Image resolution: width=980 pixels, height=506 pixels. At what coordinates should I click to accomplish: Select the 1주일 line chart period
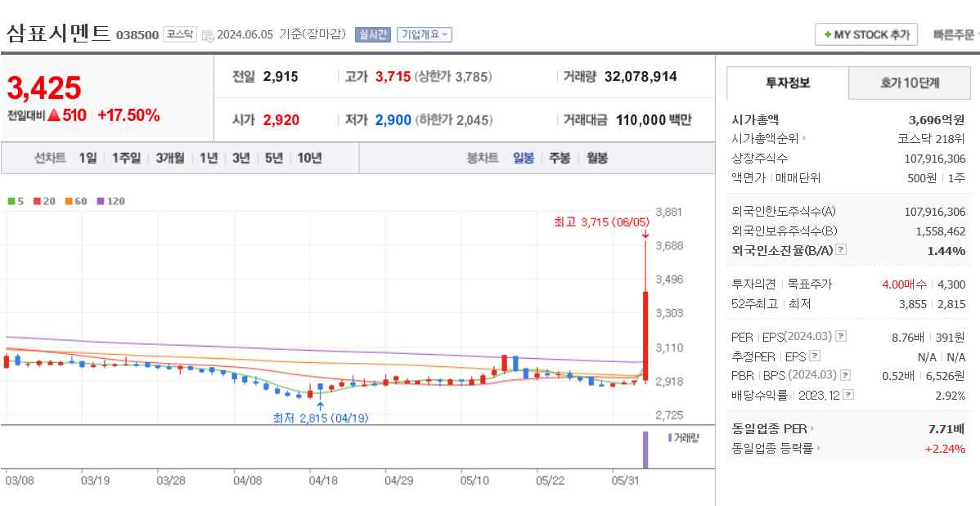126,158
